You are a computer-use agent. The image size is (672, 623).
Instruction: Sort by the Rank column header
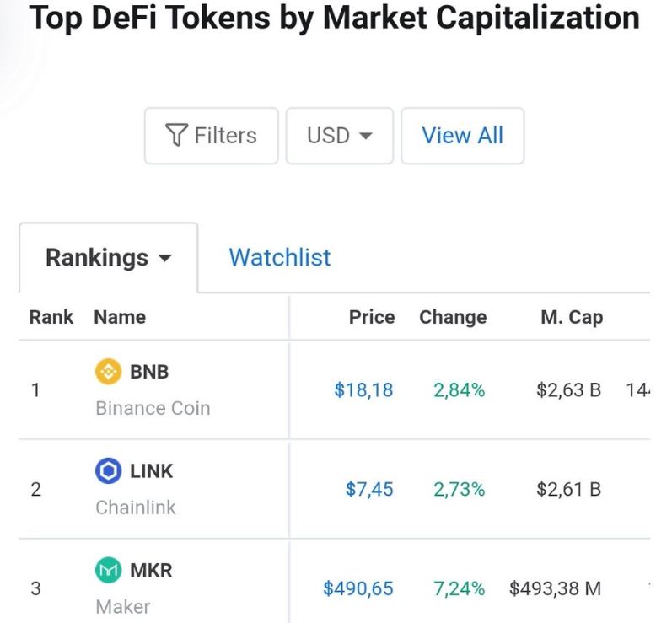(x=51, y=317)
